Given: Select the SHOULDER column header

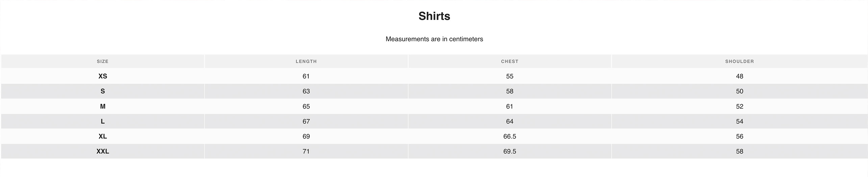Looking at the screenshot, I should coord(739,61).
